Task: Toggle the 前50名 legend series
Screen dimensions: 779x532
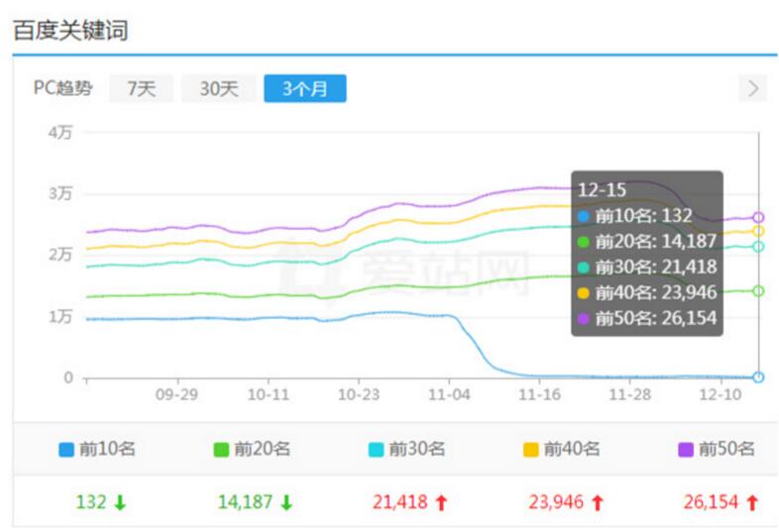Action: click(x=717, y=449)
